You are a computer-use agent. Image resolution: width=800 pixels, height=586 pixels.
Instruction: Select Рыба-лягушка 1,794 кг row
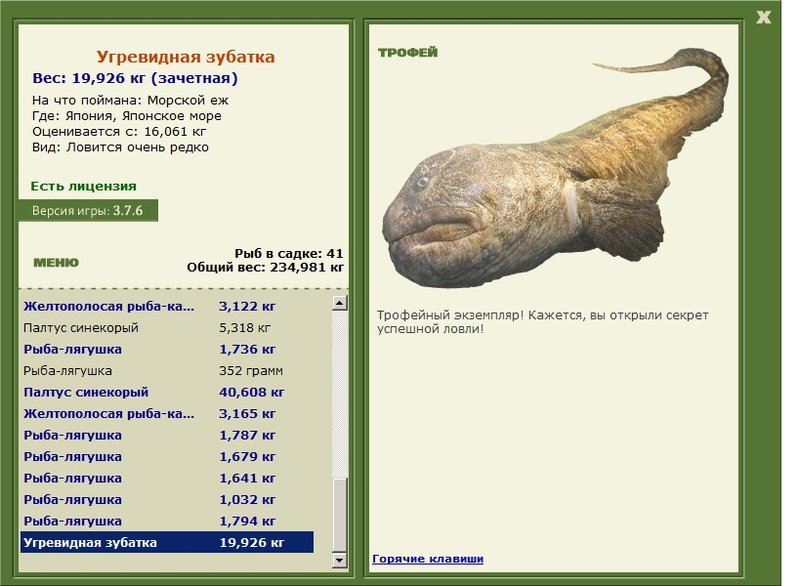point(167,521)
